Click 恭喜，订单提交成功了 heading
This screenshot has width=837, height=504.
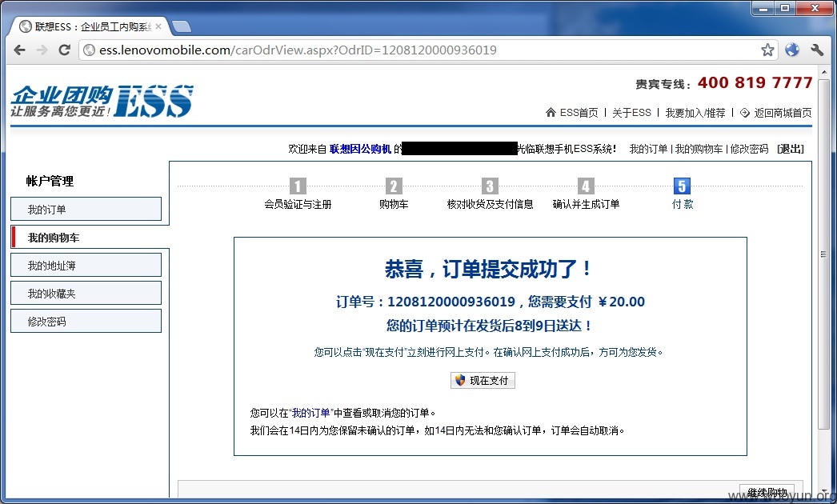[488, 269]
